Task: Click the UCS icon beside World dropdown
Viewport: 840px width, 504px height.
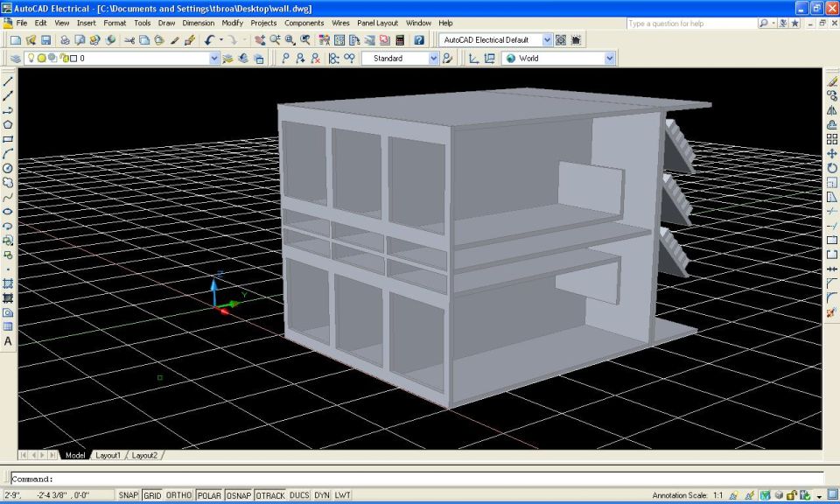Action: pos(473,59)
